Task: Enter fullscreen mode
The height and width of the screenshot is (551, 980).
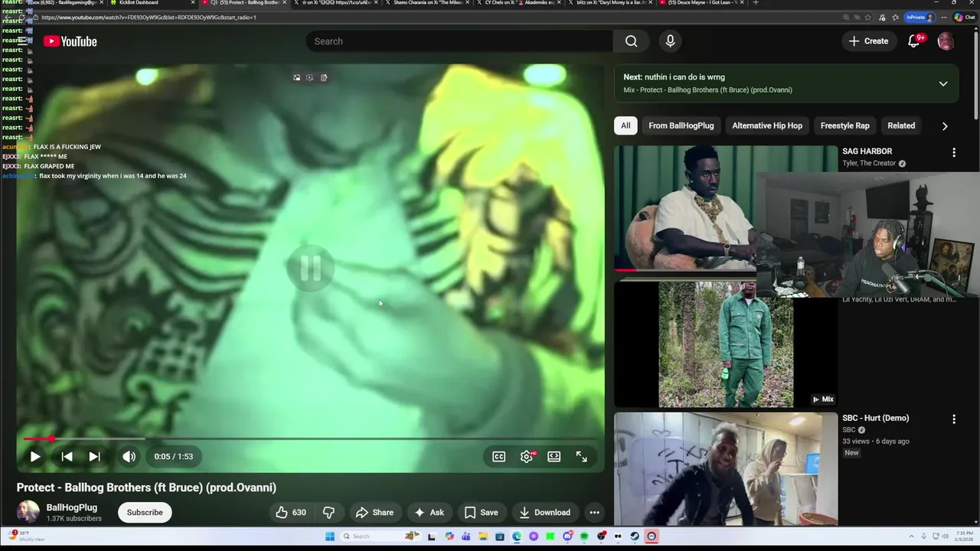Action: tap(581, 456)
